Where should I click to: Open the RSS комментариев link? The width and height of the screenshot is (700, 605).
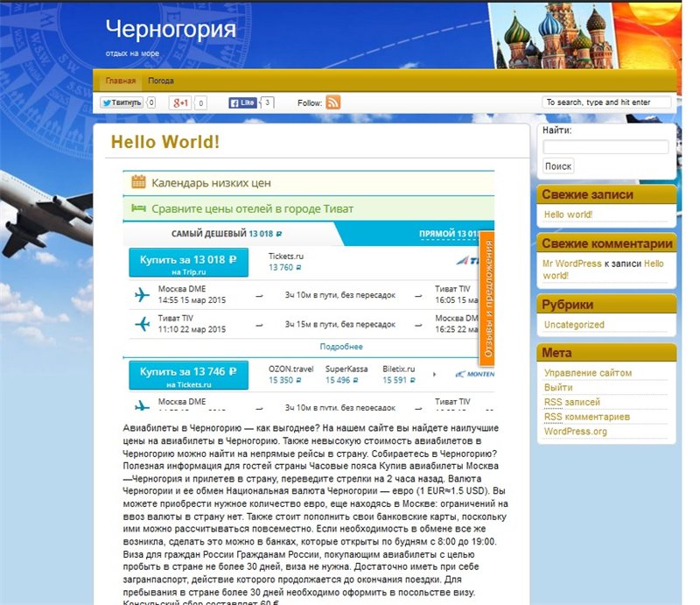[586, 417]
